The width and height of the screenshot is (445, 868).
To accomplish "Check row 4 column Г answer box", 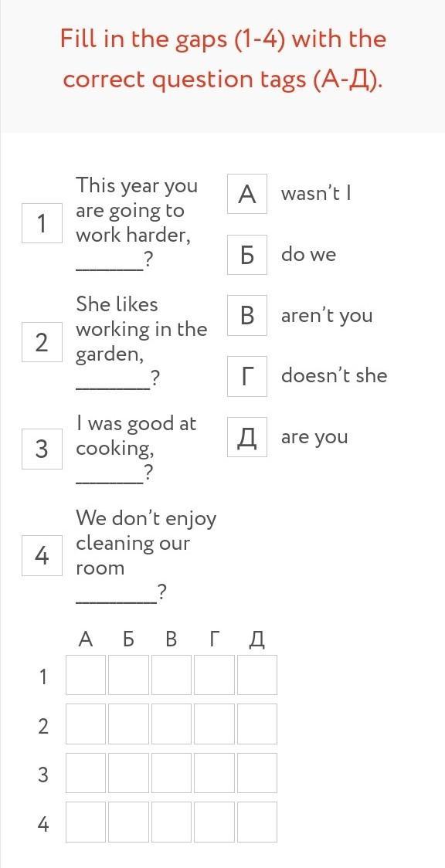I will click(x=214, y=822).
